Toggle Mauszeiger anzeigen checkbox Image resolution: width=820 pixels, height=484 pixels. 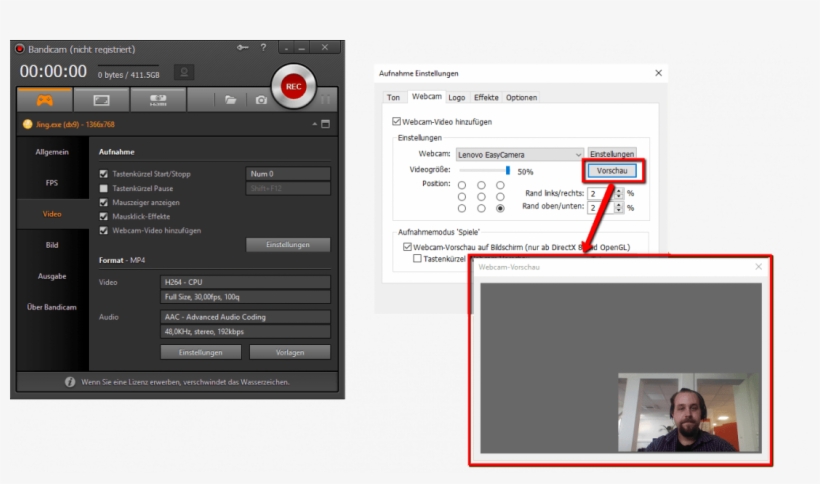pyautogui.click(x=104, y=202)
